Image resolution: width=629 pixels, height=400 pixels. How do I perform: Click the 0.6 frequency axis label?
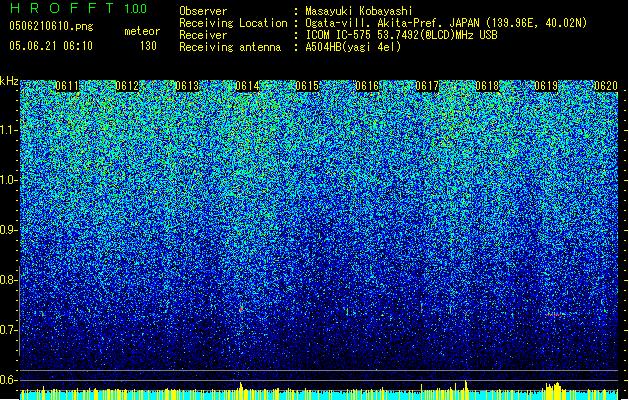coord(9,380)
